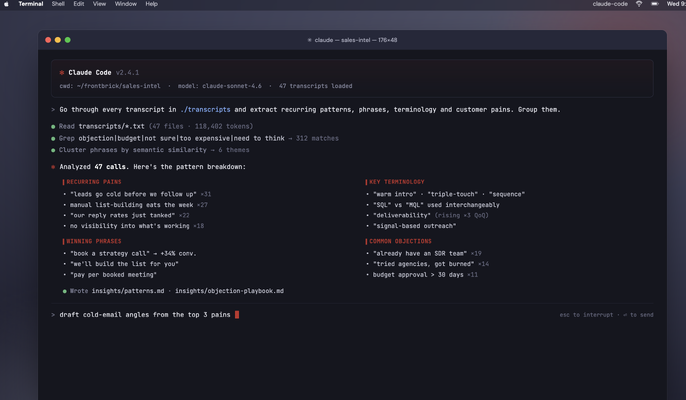Viewport: 686px width, 400px height.
Task: Click the Claude Code asterisk logo
Action: click(62, 73)
